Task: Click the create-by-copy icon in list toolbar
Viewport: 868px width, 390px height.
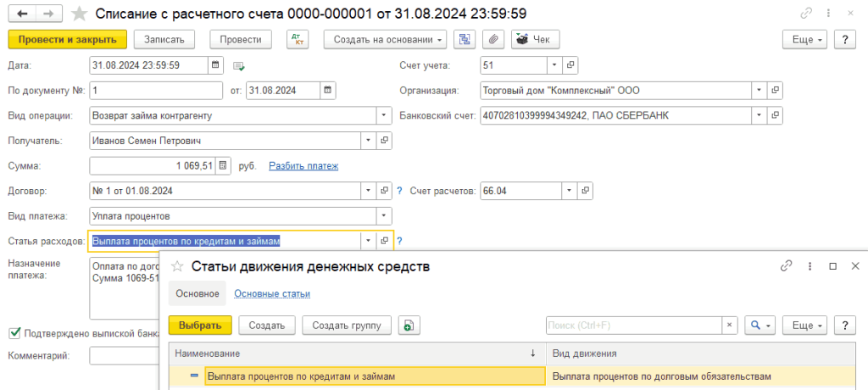Action: click(409, 326)
